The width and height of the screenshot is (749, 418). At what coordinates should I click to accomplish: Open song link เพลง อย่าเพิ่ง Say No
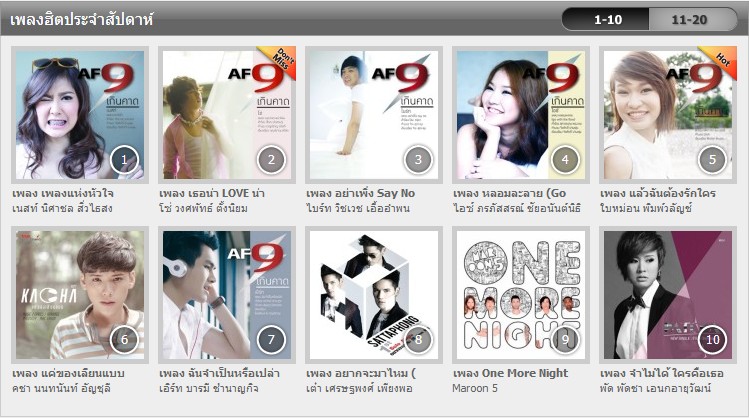(x=360, y=193)
